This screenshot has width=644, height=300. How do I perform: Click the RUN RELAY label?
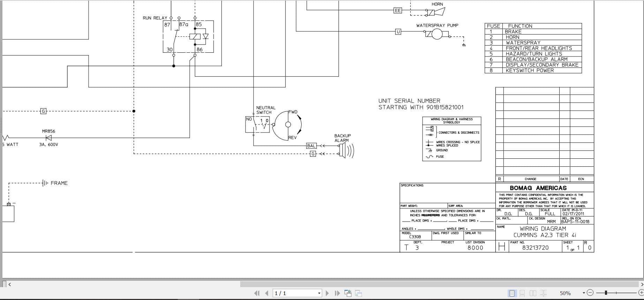[x=155, y=18]
